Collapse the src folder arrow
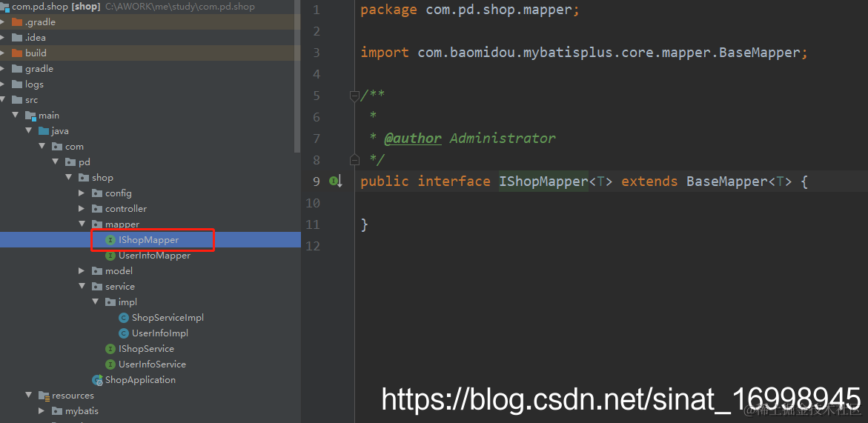This screenshot has width=868, height=423. click(3, 99)
